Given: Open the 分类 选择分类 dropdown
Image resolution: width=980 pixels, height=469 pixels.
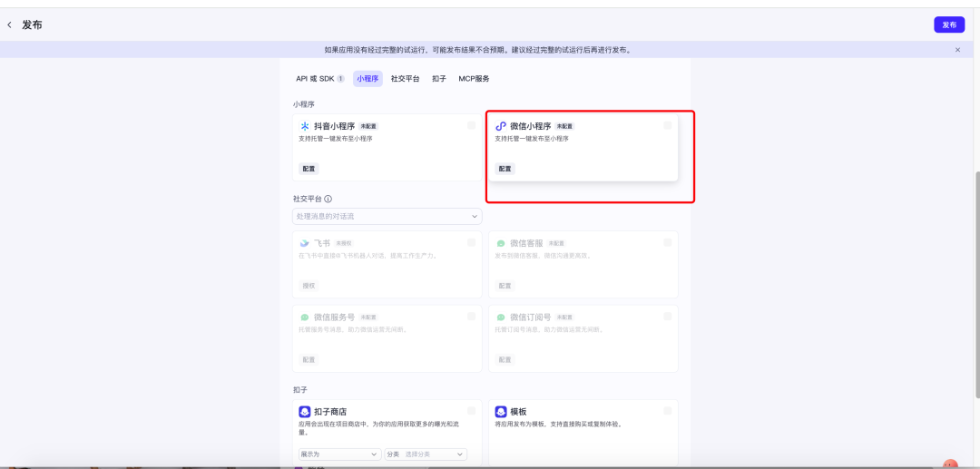Looking at the screenshot, I should pos(425,454).
